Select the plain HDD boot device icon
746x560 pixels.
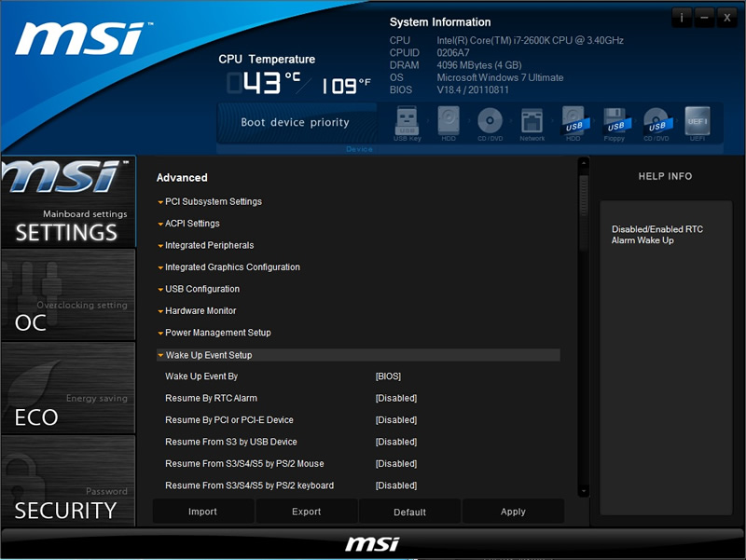449,123
